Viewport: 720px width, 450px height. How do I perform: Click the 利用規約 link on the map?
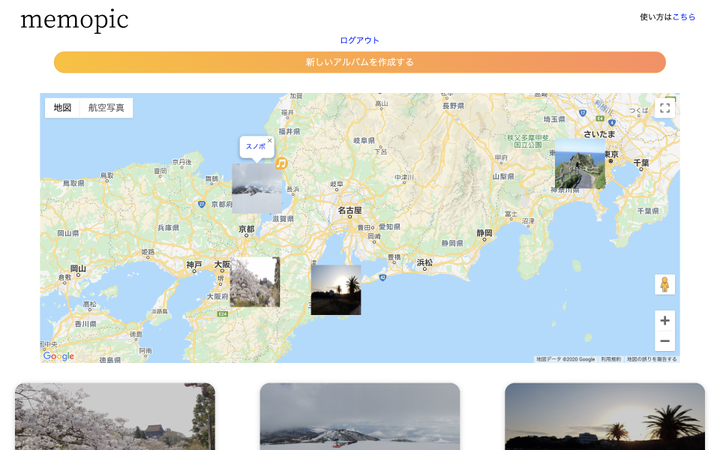(x=611, y=359)
